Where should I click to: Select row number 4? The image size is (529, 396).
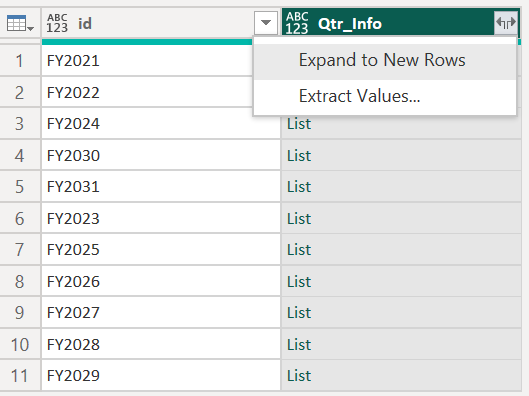pyautogui.click(x=20, y=155)
